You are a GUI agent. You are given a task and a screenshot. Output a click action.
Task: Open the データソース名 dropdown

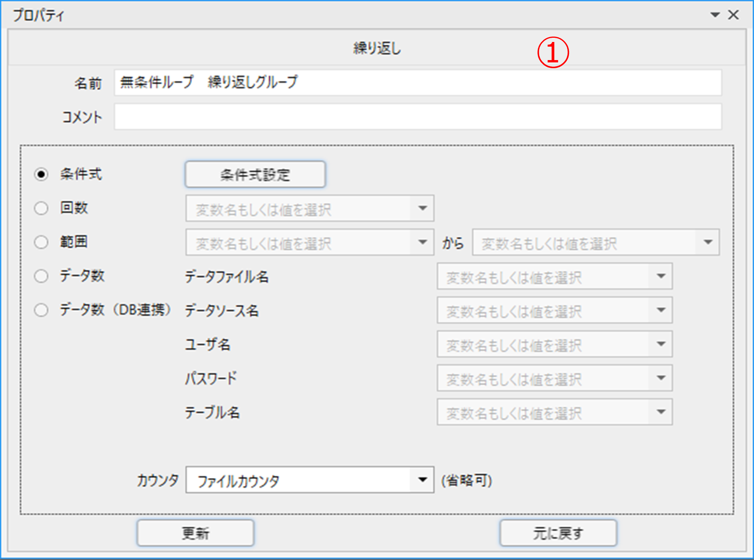(661, 310)
